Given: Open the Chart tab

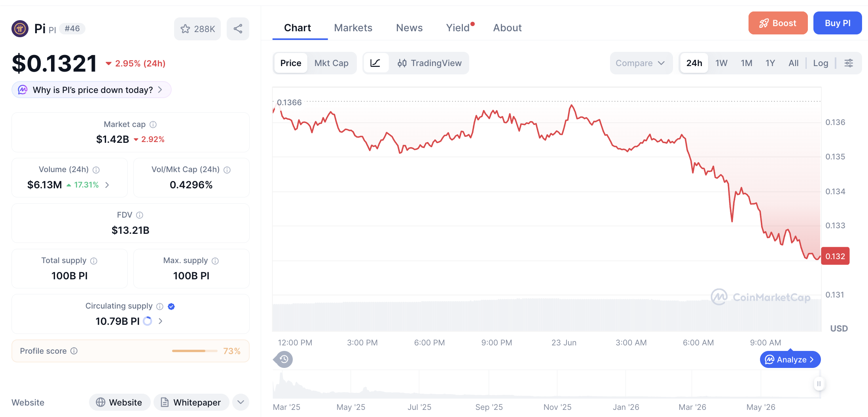Looking at the screenshot, I should (298, 28).
